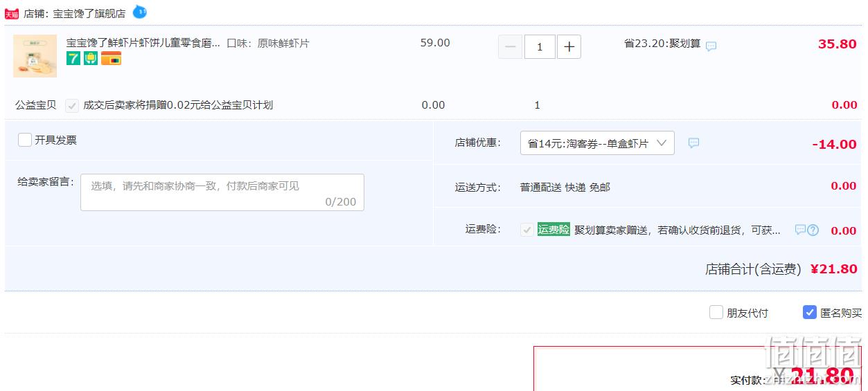Screen dimensions: 868x391
Task: Click the quantity input field showing 1
Action: 540,47
